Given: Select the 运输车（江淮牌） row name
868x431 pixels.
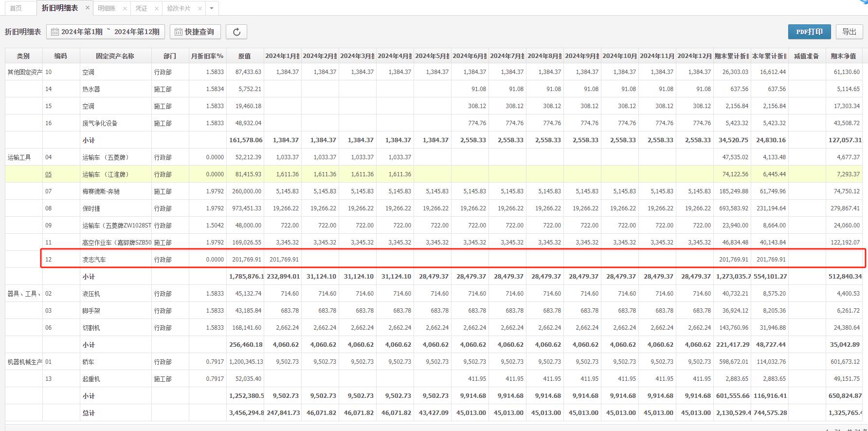Looking at the screenshot, I should [x=106, y=174].
